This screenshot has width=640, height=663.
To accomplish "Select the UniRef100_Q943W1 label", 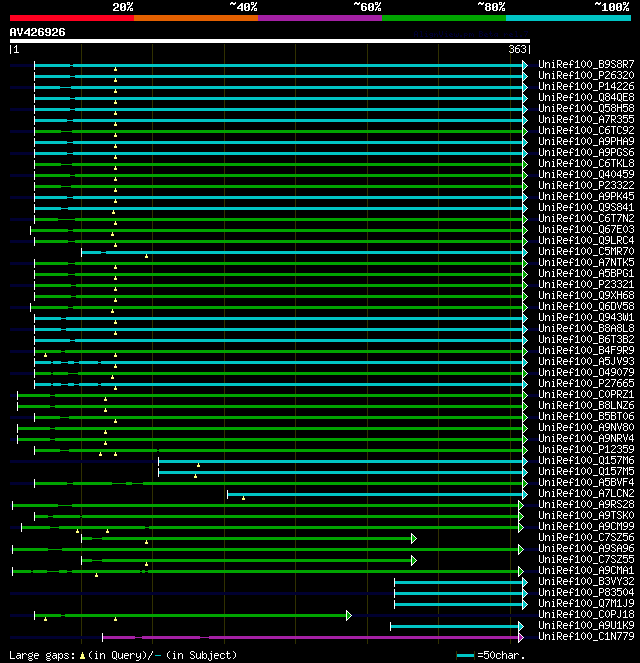I will [586, 317].
